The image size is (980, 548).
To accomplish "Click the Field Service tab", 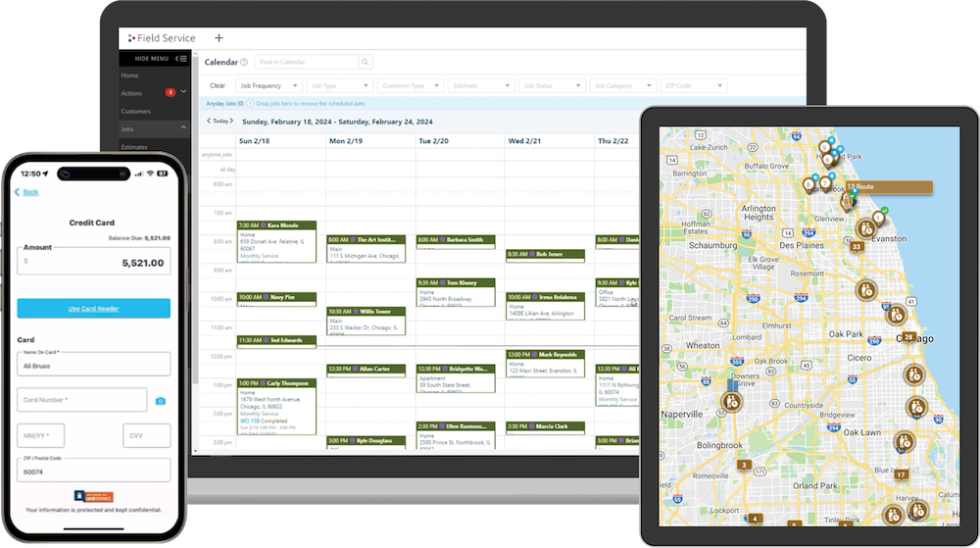I will point(162,38).
